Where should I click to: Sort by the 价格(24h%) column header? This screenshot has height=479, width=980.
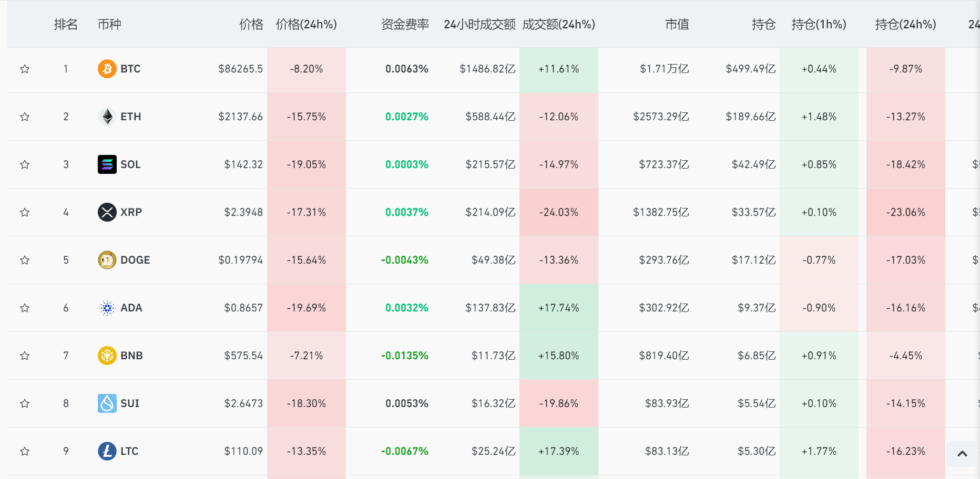tap(306, 25)
